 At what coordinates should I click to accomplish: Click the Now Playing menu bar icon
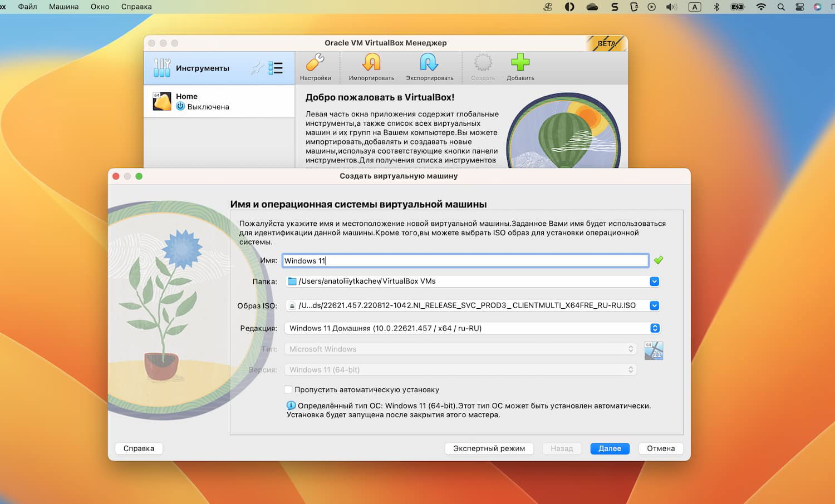tap(652, 7)
